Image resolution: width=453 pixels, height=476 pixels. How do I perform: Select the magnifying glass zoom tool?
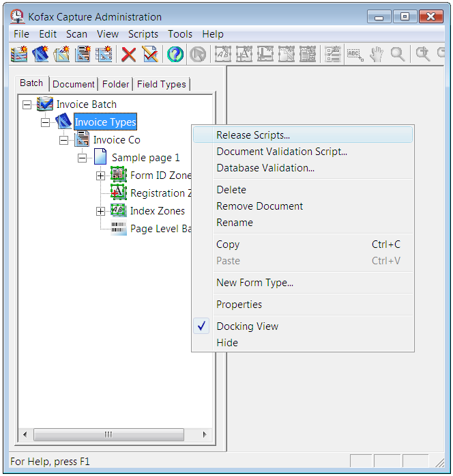pyautogui.click(x=398, y=55)
